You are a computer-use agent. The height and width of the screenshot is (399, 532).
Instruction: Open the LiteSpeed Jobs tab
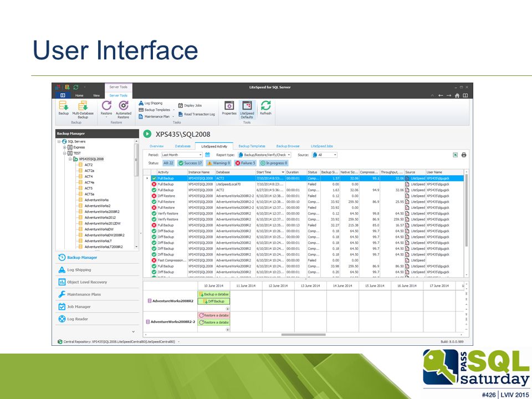(x=322, y=146)
